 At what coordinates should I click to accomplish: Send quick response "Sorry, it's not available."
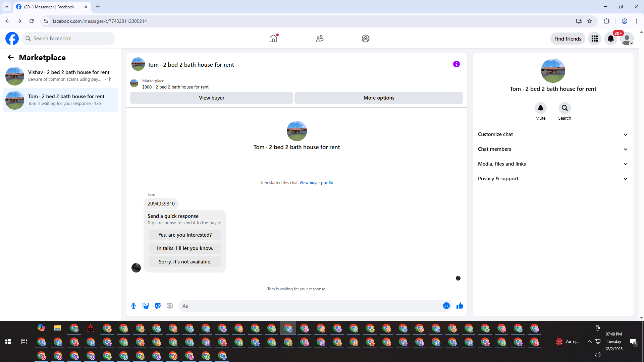point(185,262)
